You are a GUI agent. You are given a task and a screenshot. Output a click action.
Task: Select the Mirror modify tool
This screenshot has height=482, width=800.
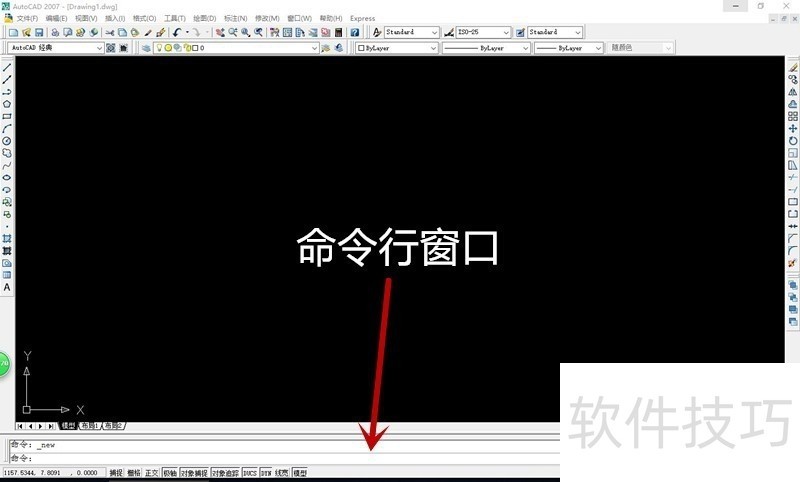(792, 92)
